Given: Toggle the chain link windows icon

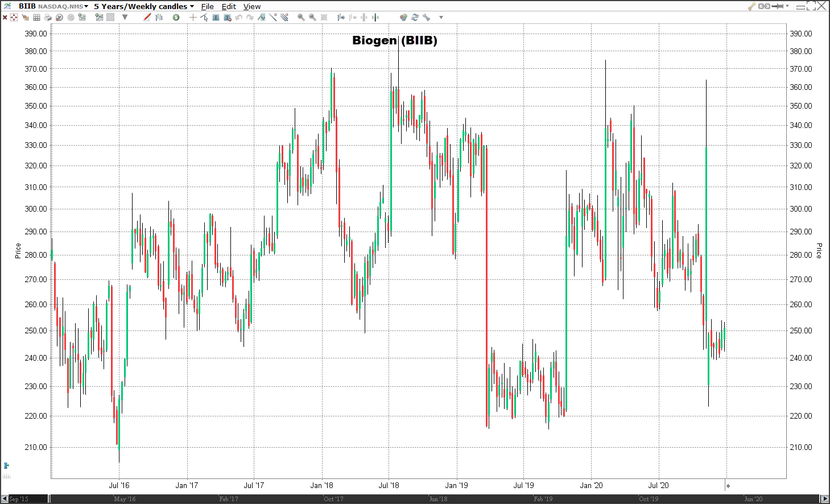Looking at the screenshot, I should click(764, 6).
